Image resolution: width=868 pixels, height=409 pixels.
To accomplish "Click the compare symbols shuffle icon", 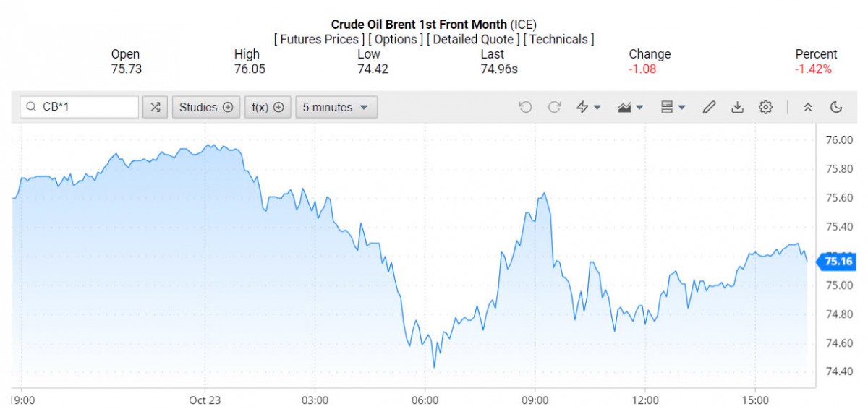I will (x=155, y=107).
